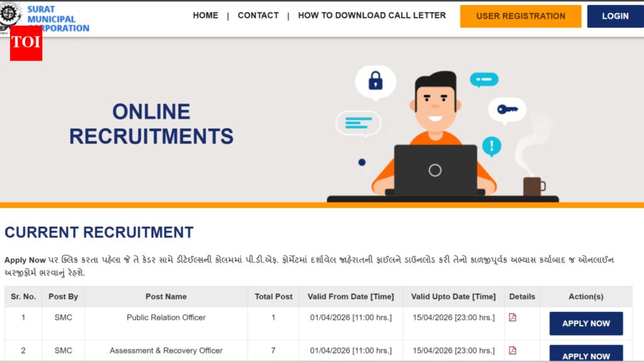Apply now for Assessment & Recovery Officer
Screen dimensions: 644x362
(586, 354)
